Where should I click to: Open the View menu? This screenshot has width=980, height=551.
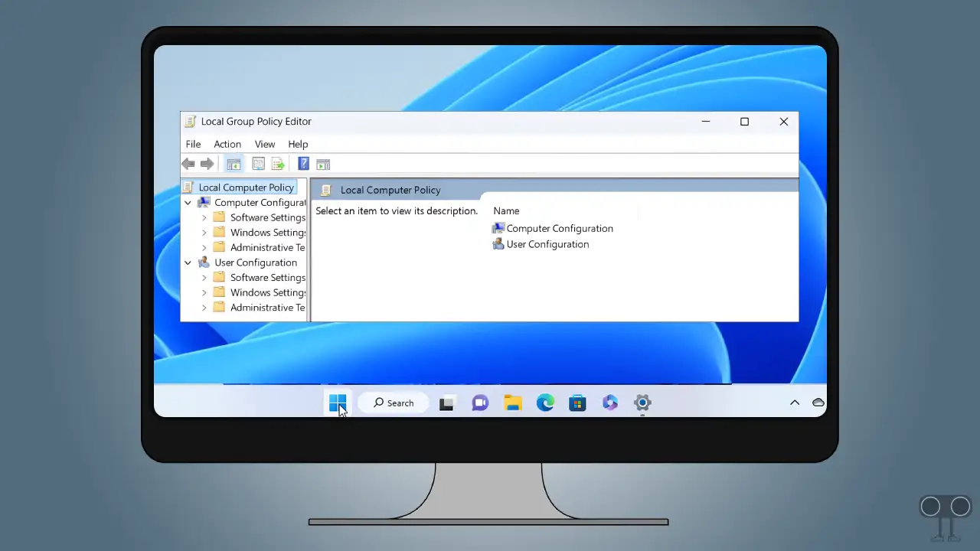point(265,144)
